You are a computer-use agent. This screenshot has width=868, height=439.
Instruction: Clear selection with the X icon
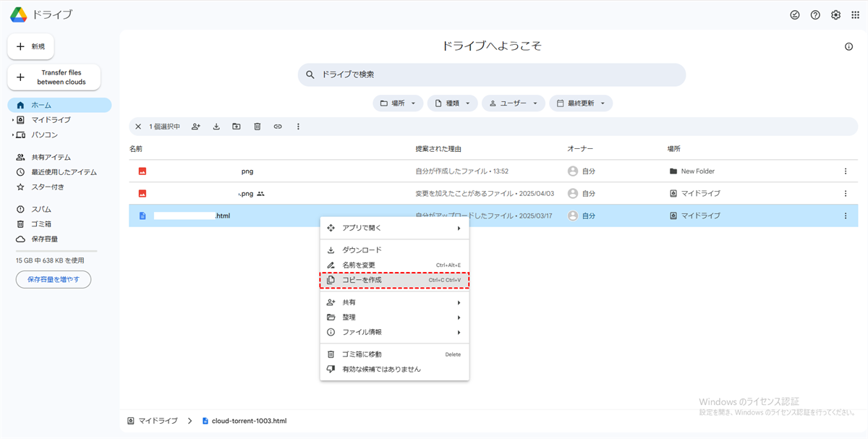(x=138, y=127)
